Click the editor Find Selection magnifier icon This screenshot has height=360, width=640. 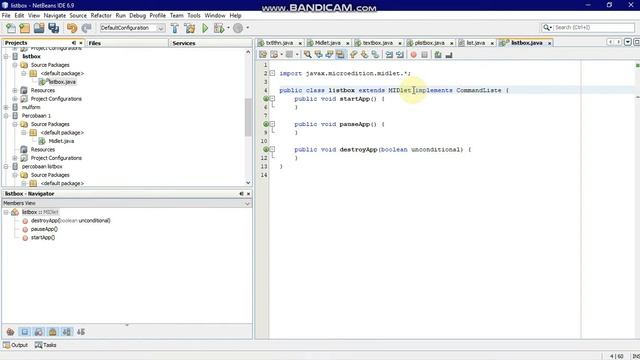[307, 54]
